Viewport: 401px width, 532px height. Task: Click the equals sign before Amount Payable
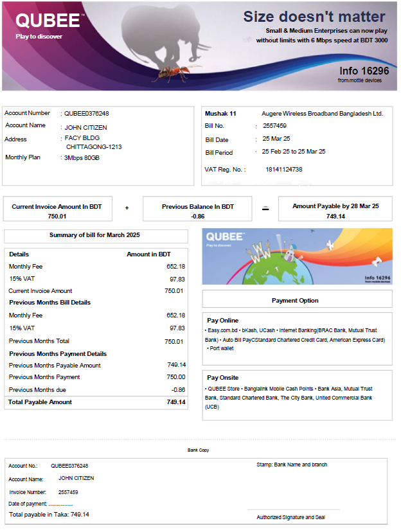pos(265,208)
